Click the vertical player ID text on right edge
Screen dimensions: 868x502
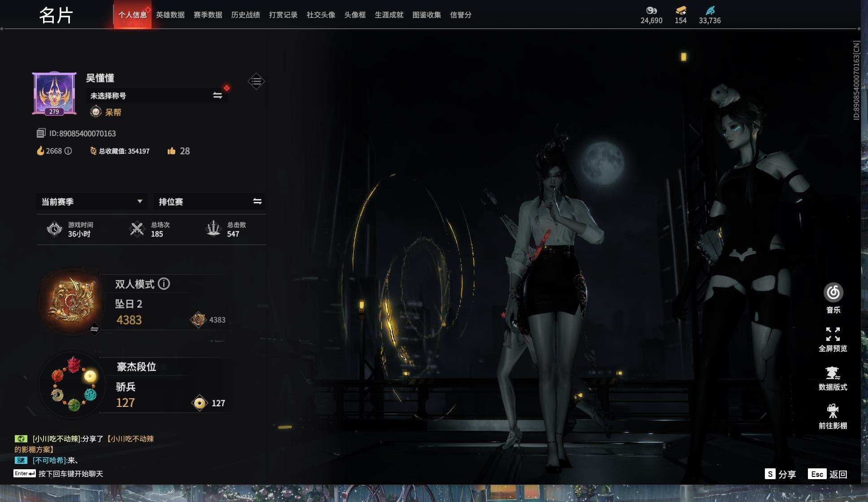click(x=856, y=80)
